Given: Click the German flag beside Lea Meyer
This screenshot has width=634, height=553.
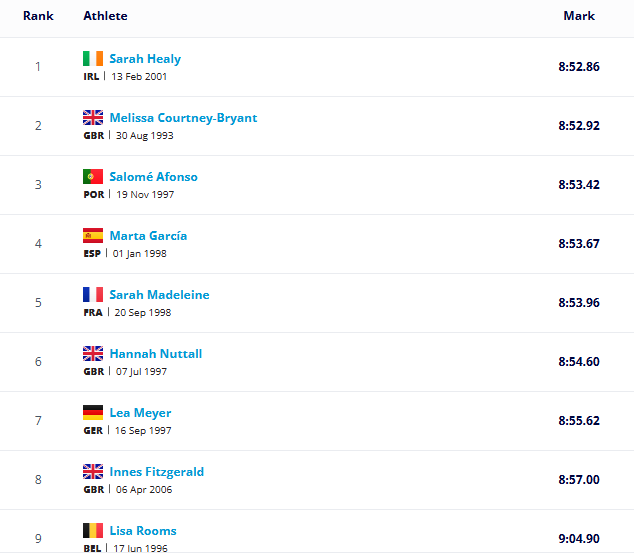Looking at the screenshot, I should (x=93, y=412).
